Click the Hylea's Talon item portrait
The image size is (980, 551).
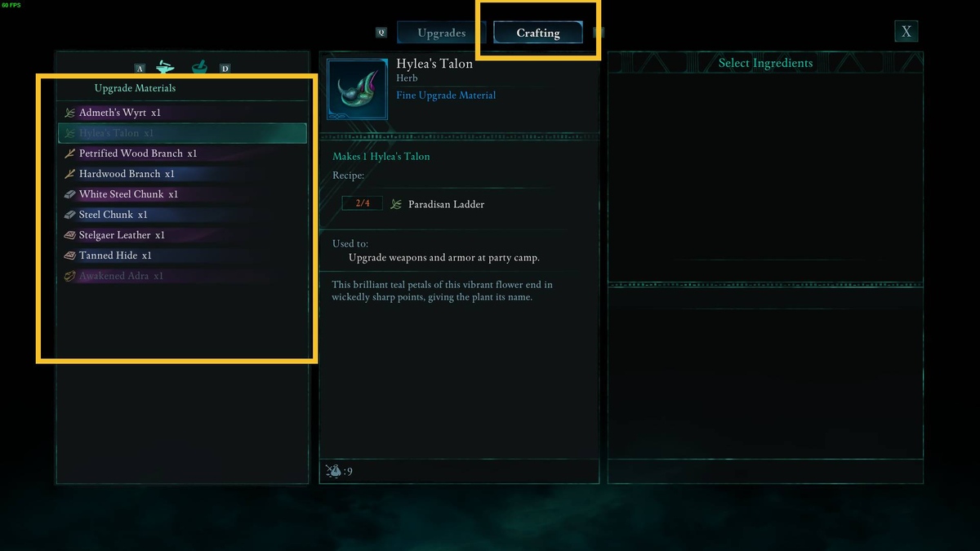coord(357,89)
